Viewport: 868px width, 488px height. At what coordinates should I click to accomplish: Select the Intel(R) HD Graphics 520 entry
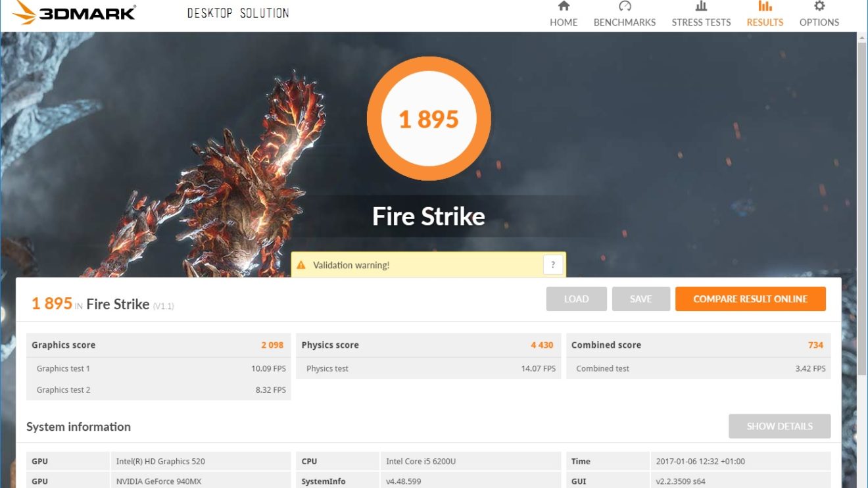pos(160,461)
